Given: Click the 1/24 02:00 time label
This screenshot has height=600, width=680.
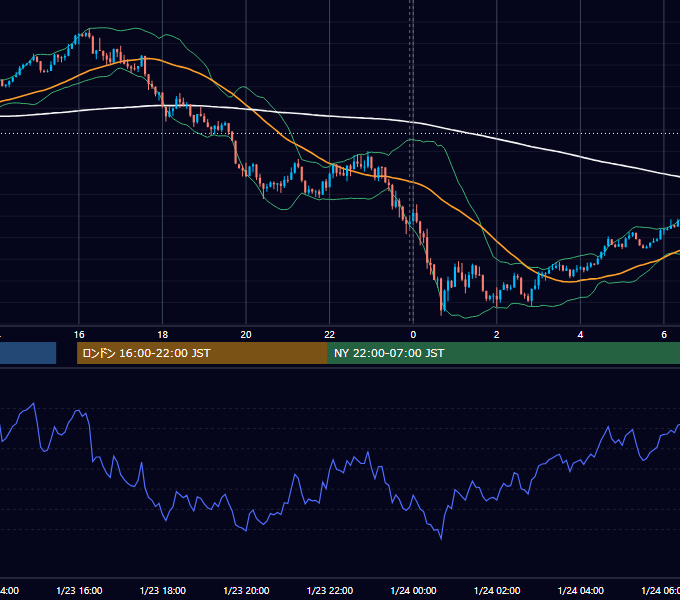Looking at the screenshot, I should 497,590.
